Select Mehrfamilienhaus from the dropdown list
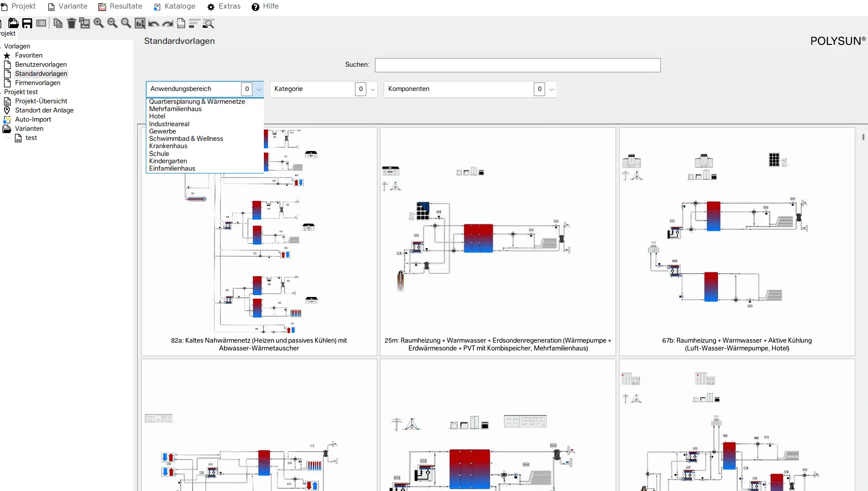Viewport: 868px width, 491px height. tap(175, 109)
